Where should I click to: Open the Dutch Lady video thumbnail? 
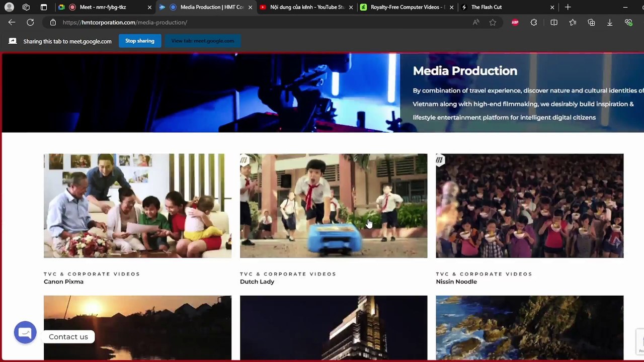pos(334,206)
